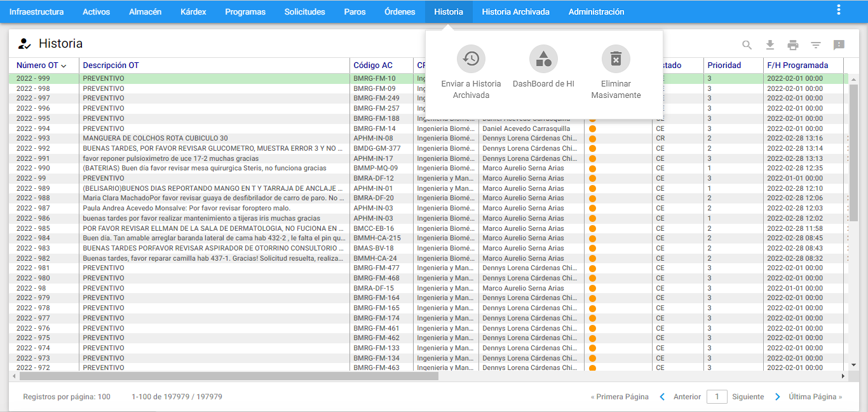Click the feedback message icon

pyautogui.click(x=839, y=45)
